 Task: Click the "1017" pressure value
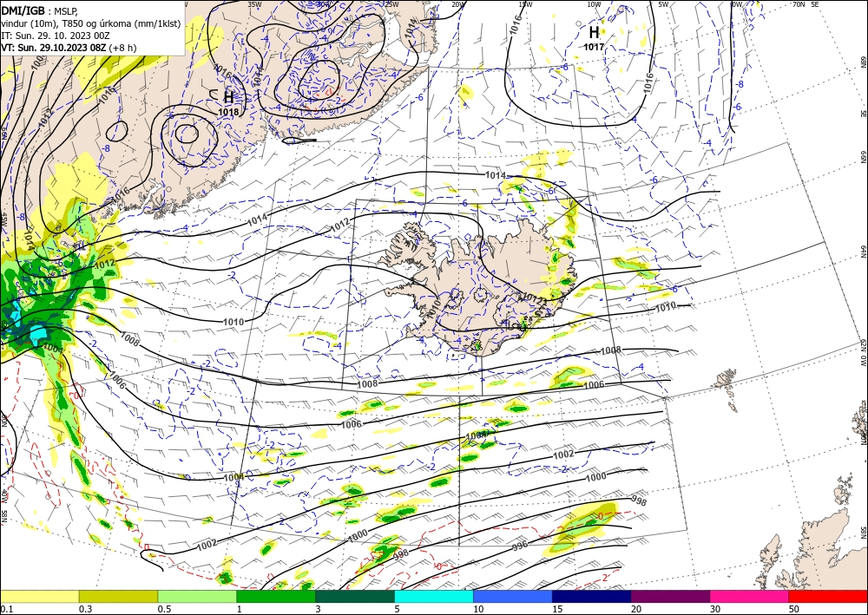(594, 47)
